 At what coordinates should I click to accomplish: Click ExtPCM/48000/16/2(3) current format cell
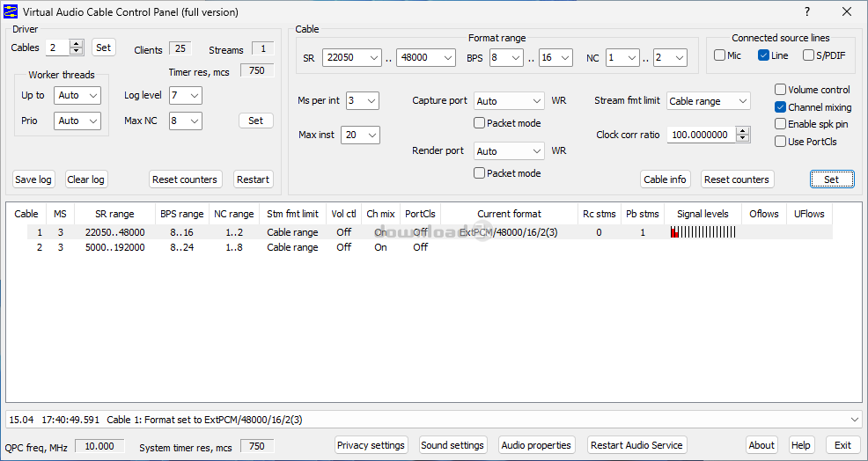coord(509,232)
